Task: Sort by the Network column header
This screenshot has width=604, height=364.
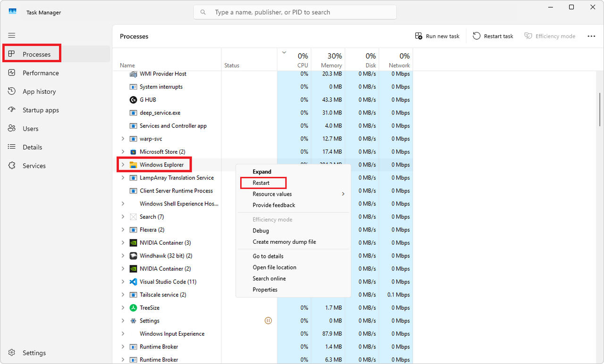Action: coord(396,59)
